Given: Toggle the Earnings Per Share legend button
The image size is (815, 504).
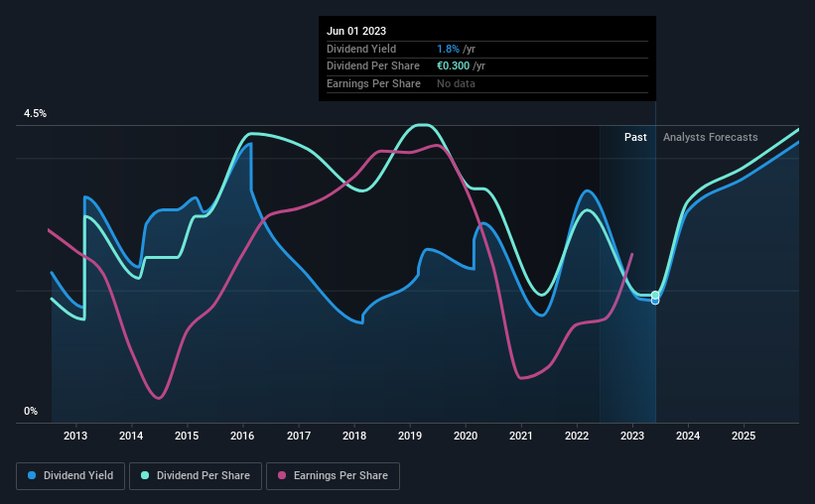Looking at the screenshot, I should click(x=333, y=476).
